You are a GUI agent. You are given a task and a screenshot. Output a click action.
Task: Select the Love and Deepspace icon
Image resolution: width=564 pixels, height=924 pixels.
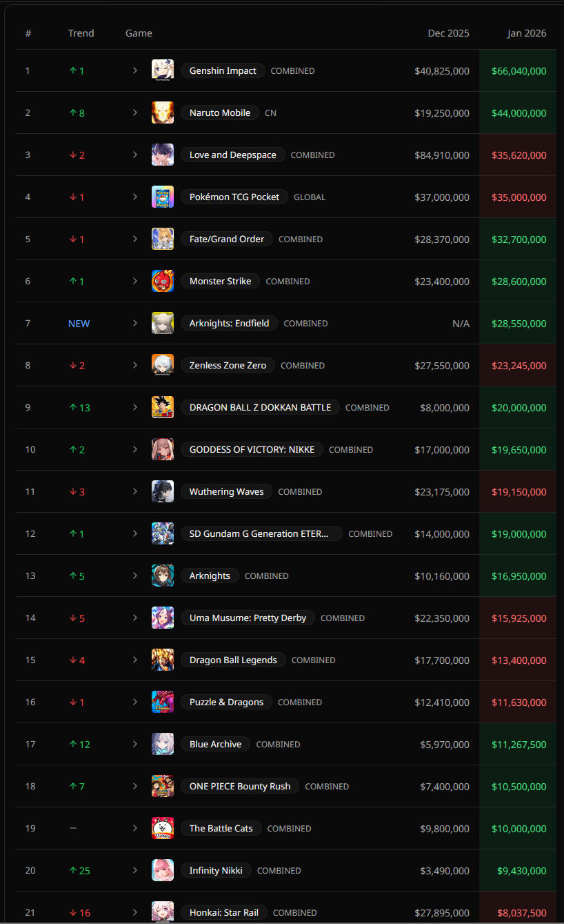point(163,155)
